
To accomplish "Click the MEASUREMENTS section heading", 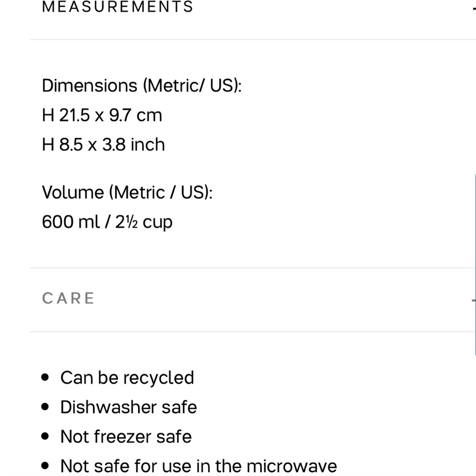I will tap(118, 7).
